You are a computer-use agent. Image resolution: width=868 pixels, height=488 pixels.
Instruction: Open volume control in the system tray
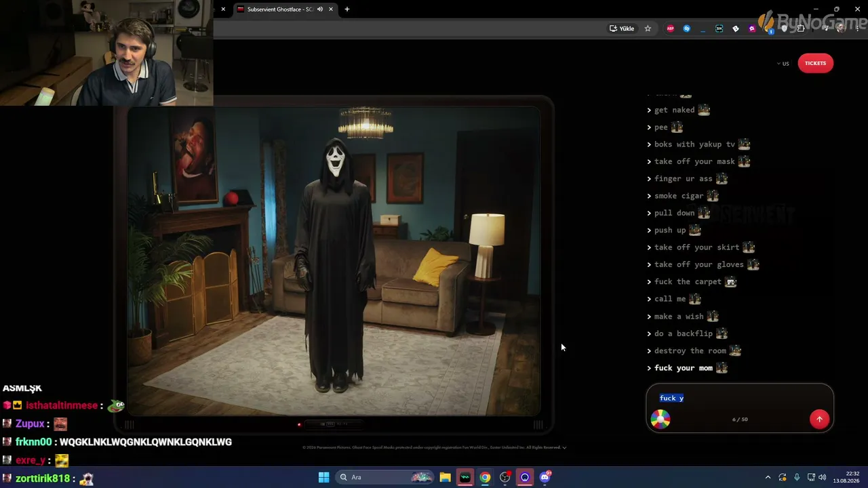[823, 477]
